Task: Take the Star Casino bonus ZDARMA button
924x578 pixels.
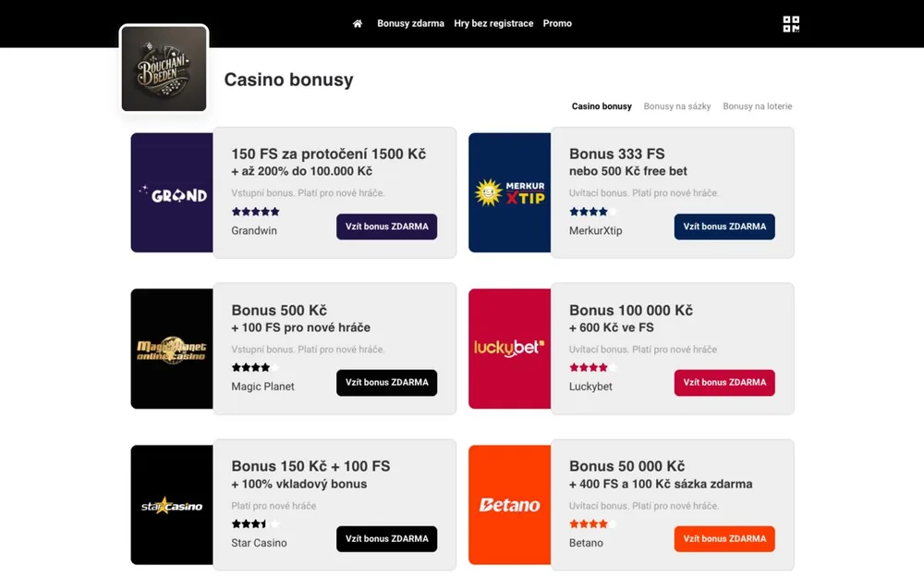Action: 386,539
